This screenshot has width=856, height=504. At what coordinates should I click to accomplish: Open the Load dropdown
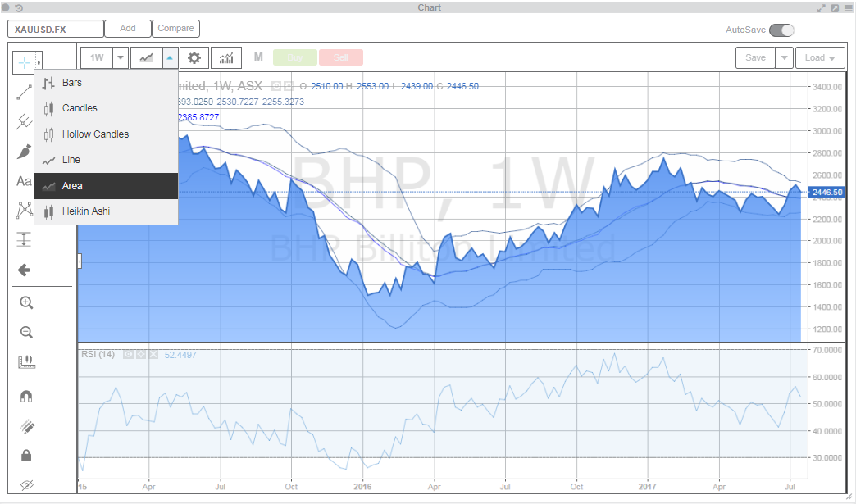[820, 57]
